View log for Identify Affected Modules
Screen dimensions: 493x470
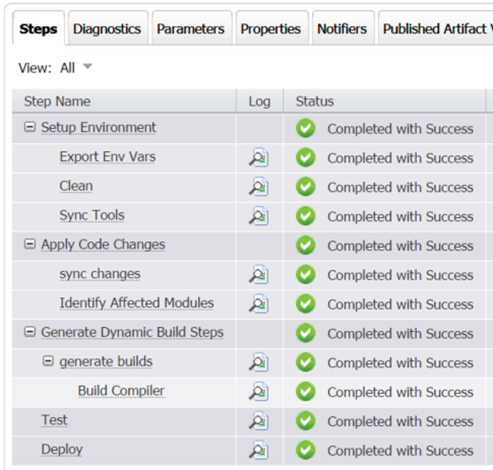point(259,304)
